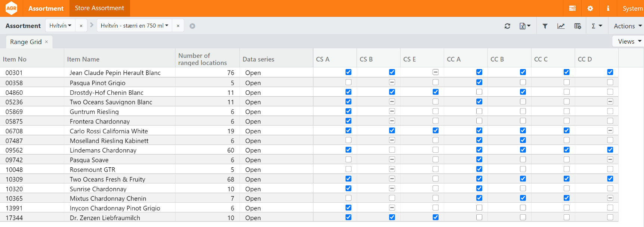Check CS A for Pasqua Pinot Grigio
The width and height of the screenshot is (644, 227).
349,82
